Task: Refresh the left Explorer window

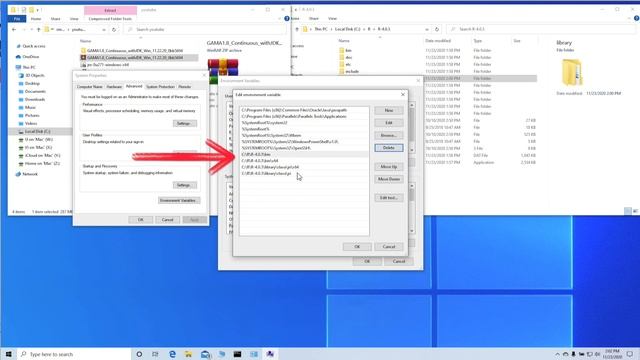Action: 114,29
